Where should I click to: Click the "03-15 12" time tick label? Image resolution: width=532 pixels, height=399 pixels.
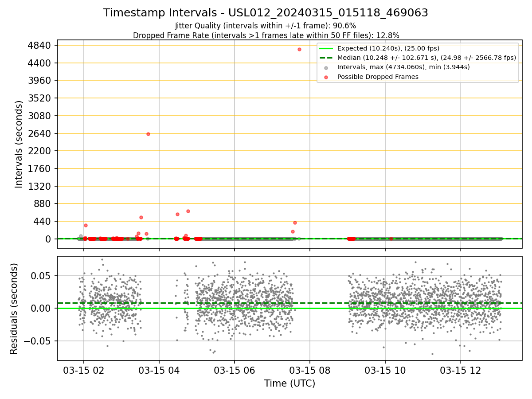(x=460, y=371)
